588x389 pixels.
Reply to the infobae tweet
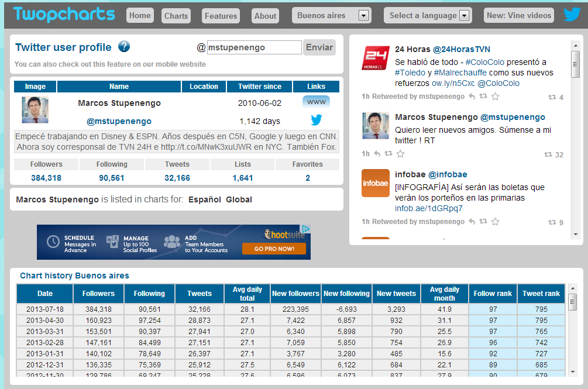click(x=472, y=222)
